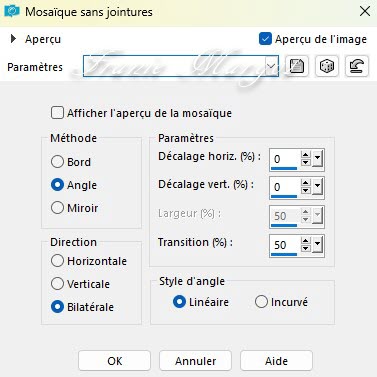Expand the Aperçu preview triangle

point(13,39)
